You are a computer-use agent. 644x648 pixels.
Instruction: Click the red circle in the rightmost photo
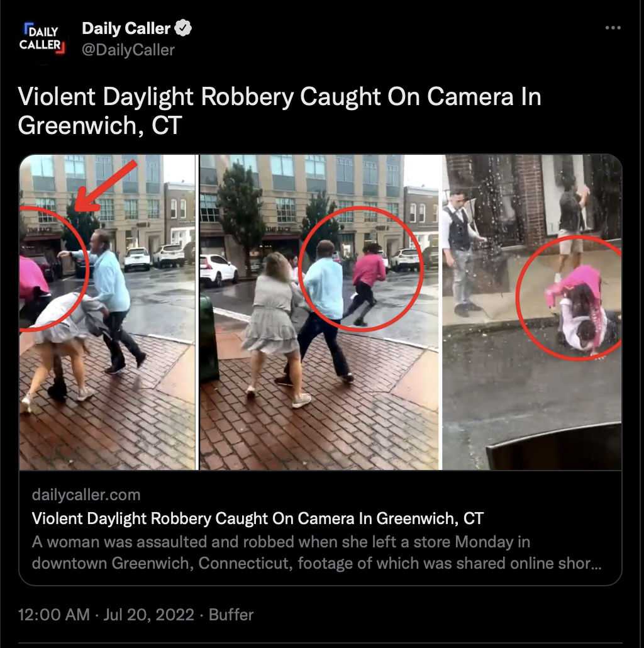click(x=569, y=298)
